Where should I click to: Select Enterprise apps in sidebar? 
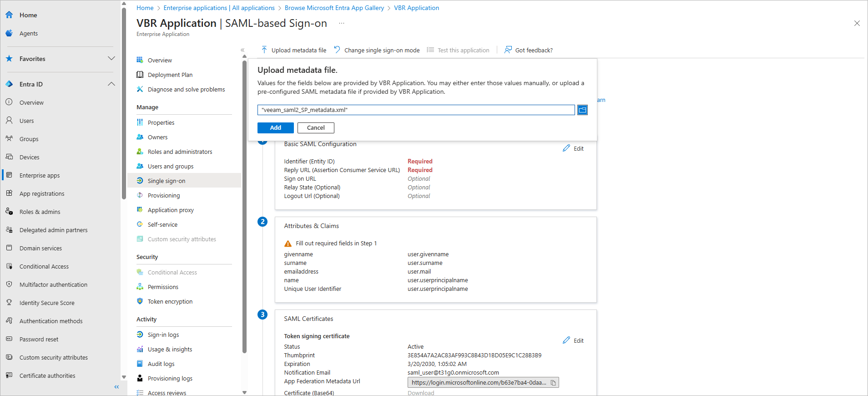(40, 175)
